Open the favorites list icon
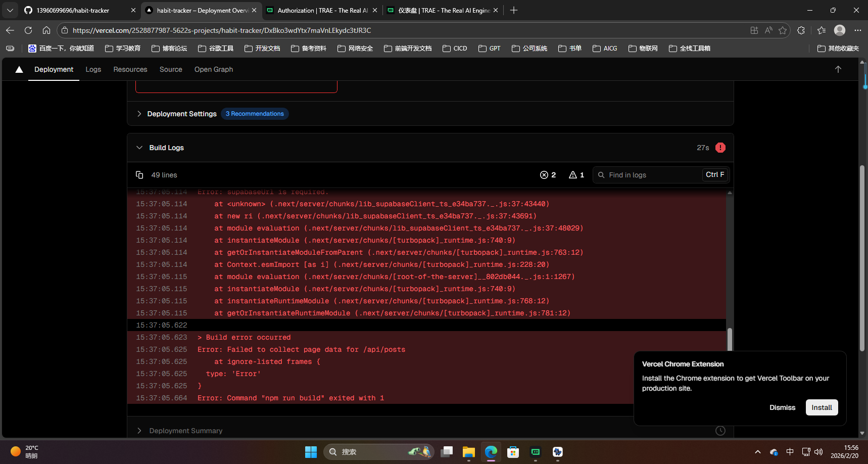This screenshot has height=464, width=868. point(822,30)
